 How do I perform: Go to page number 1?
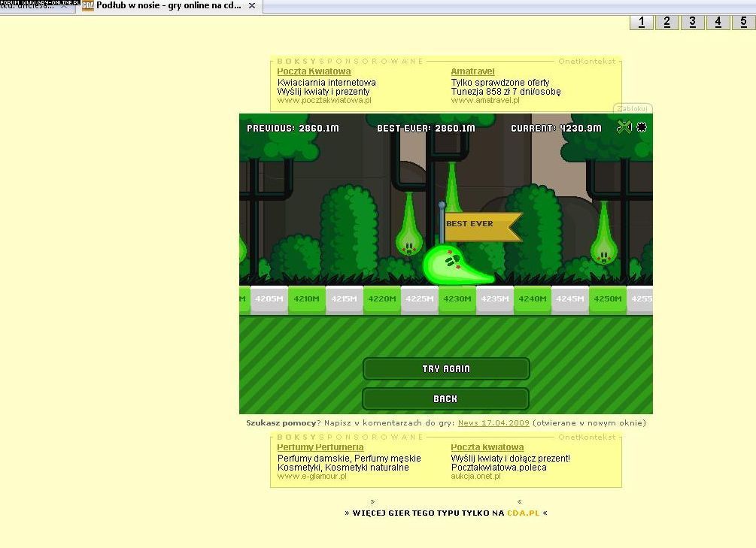pos(642,22)
